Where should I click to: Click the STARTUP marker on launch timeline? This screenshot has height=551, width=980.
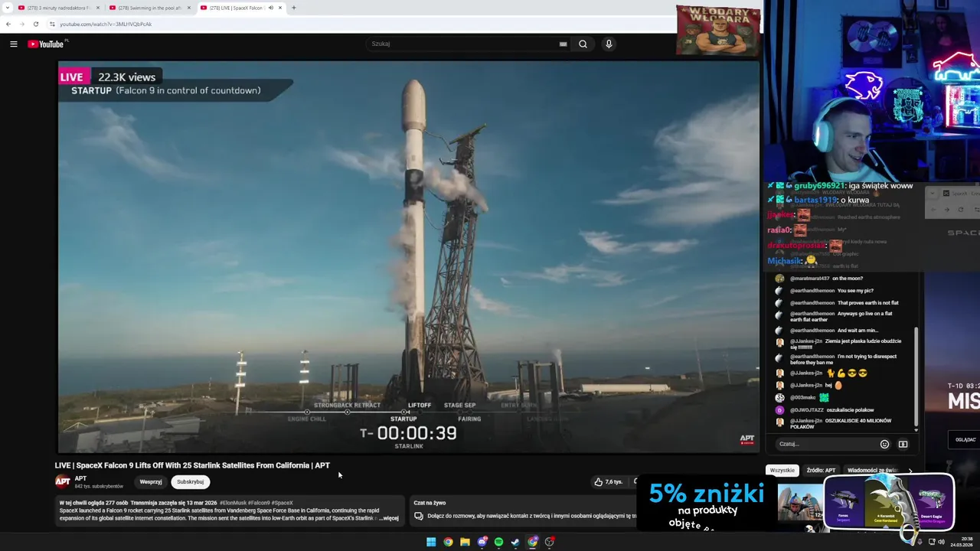[403, 419]
